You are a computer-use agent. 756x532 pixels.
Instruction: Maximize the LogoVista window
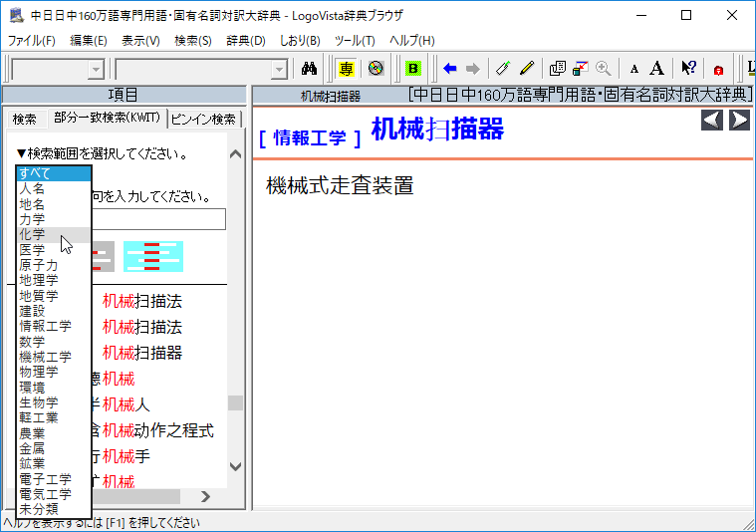[686, 15]
